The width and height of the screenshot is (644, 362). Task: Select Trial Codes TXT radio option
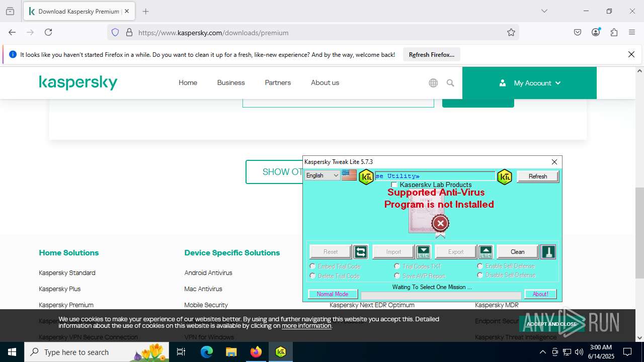point(397,266)
